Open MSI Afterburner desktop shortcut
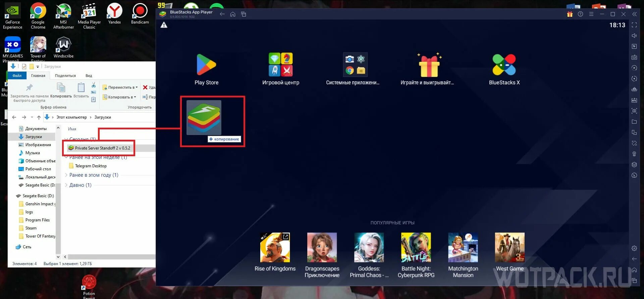This screenshot has width=644, height=299. click(x=63, y=16)
